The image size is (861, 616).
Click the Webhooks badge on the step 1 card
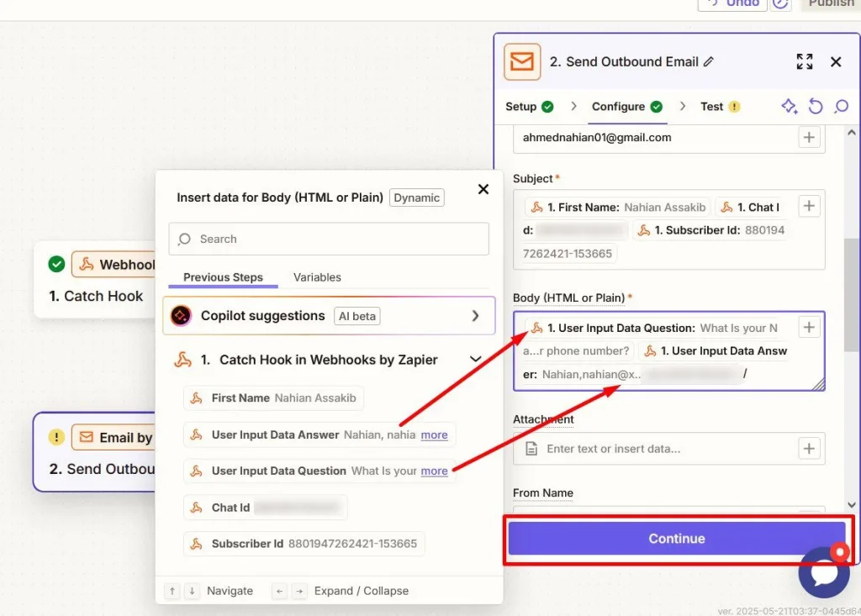pyautogui.click(x=114, y=265)
